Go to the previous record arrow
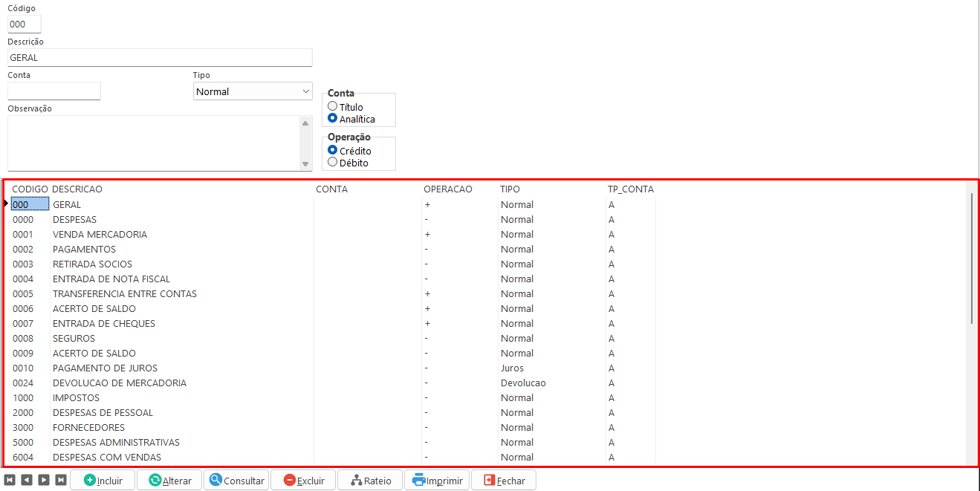Image resolution: width=980 pixels, height=491 pixels. [x=27, y=480]
